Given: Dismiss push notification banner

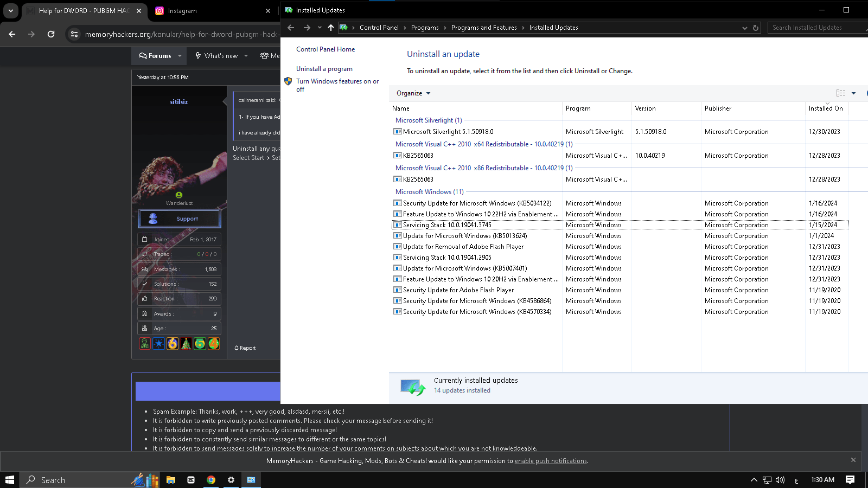Looking at the screenshot, I should pos(853,460).
